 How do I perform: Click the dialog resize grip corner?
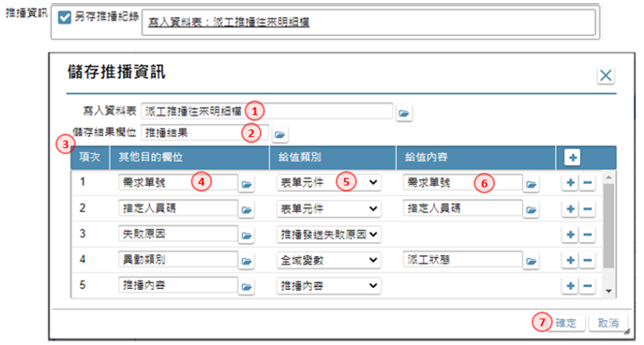[x=626, y=331]
